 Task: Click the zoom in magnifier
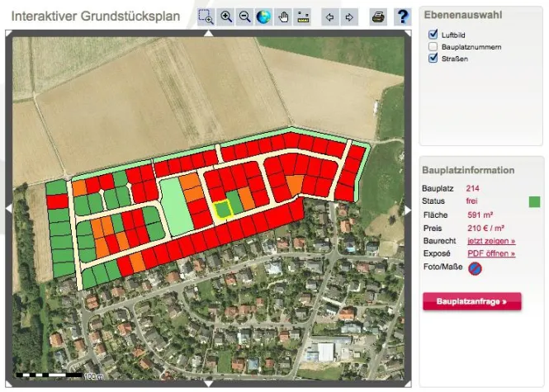click(225, 17)
